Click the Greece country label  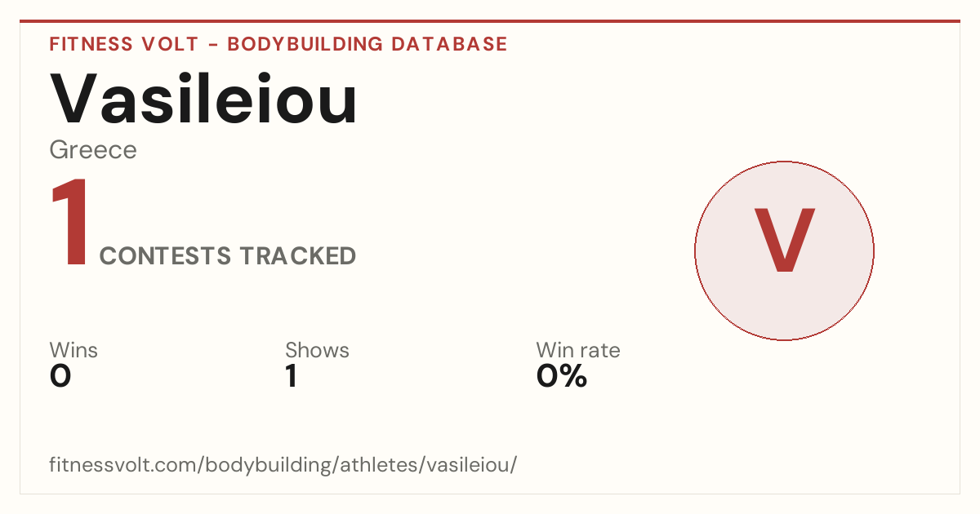coord(93,150)
